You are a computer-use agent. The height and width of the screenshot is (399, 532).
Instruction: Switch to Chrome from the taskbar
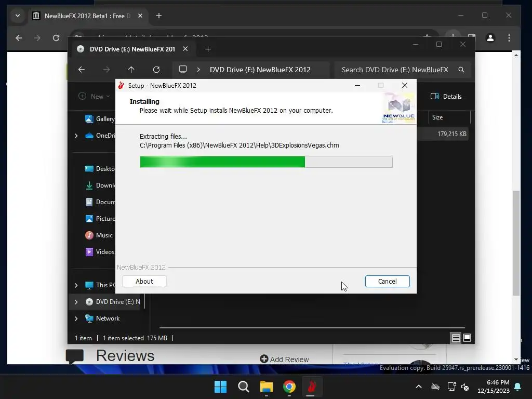point(289,387)
